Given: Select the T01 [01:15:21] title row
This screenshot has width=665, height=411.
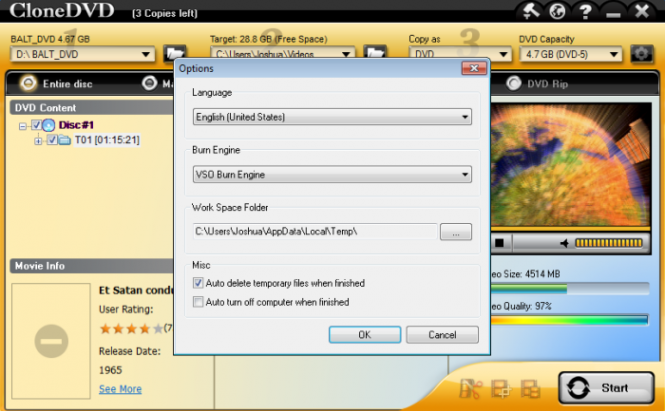Looking at the screenshot, I should [107, 140].
